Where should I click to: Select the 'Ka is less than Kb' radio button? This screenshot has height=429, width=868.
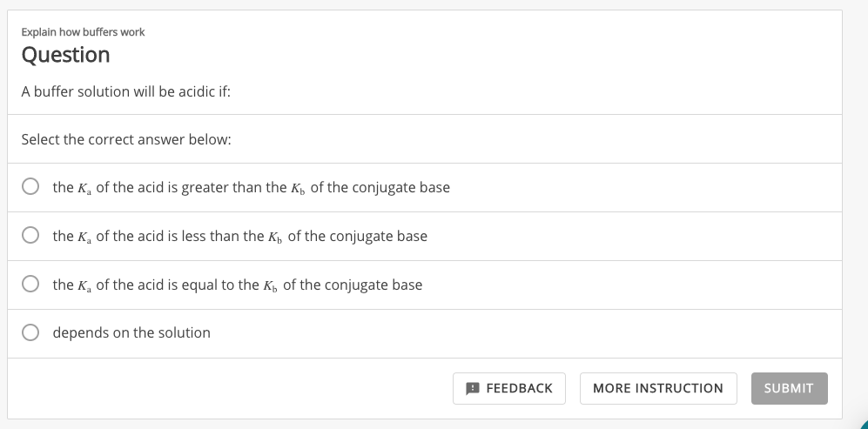(x=30, y=236)
